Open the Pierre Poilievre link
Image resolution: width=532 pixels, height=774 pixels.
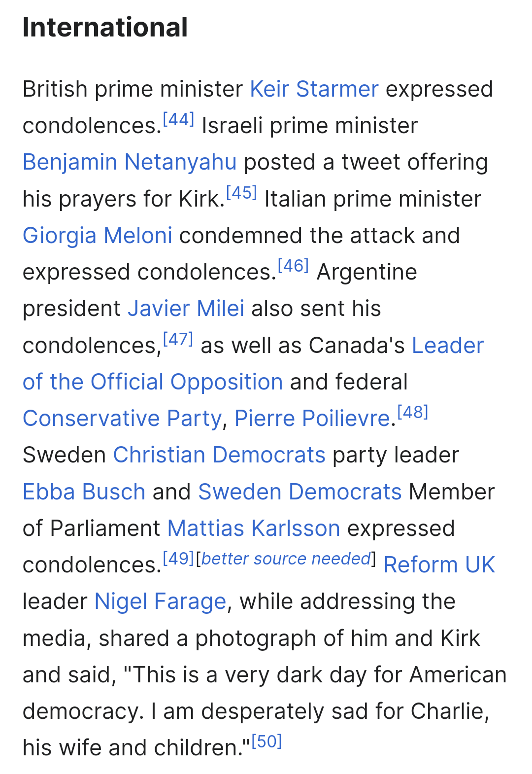[x=312, y=419]
